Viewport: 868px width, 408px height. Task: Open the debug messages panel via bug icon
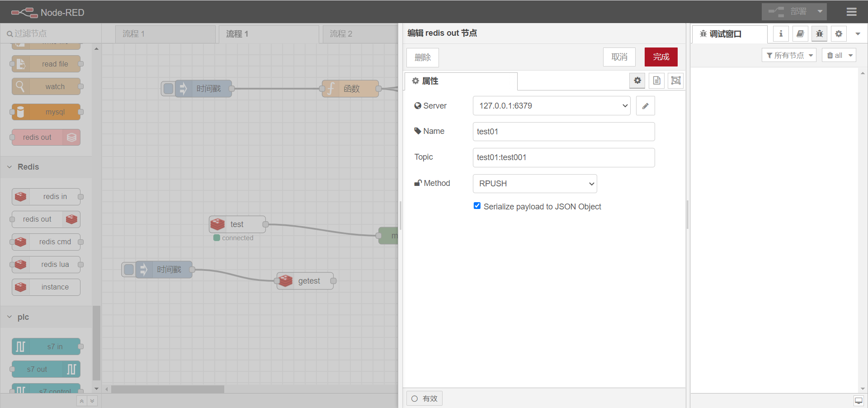click(x=819, y=33)
